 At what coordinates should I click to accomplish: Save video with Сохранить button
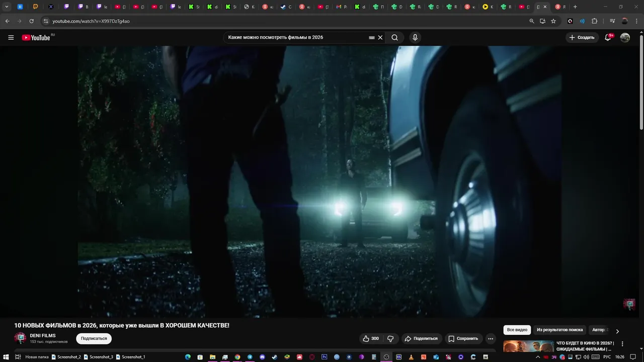[463, 338]
